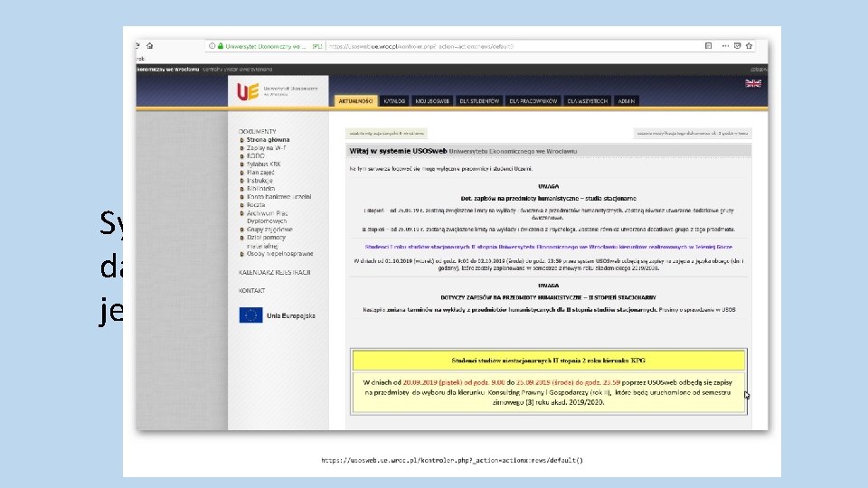Click the small status box above the welcome heading

pyautogui.click(x=386, y=134)
